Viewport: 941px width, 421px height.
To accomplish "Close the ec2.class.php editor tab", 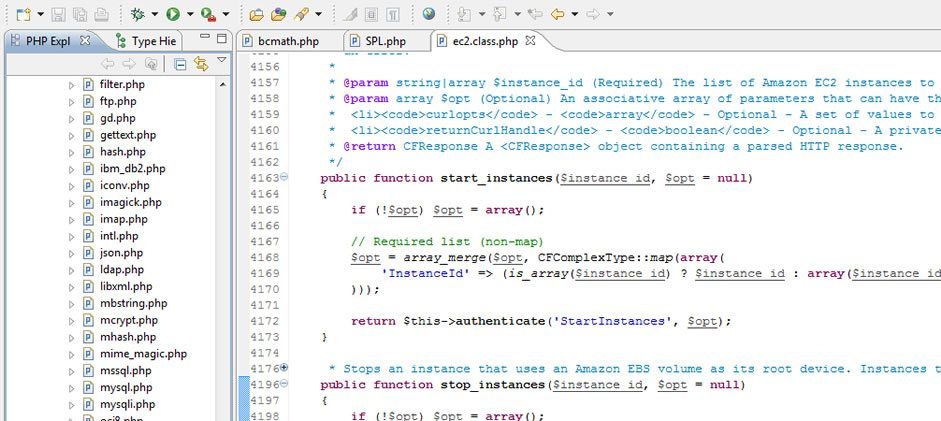I will pyautogui.click(x=531, y=41).
